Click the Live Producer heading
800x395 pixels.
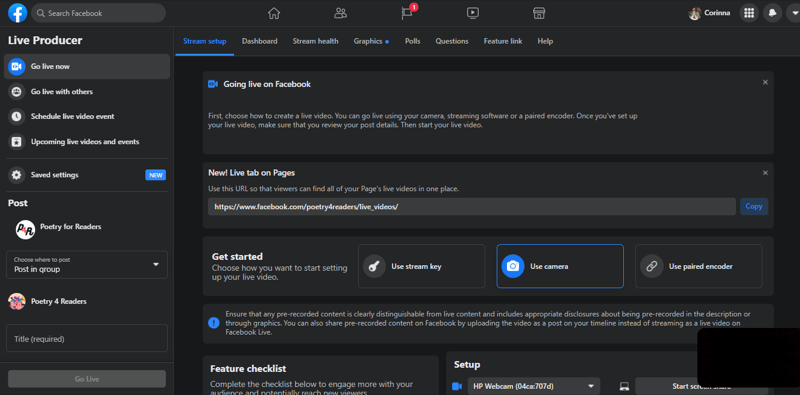pos(45,41)
